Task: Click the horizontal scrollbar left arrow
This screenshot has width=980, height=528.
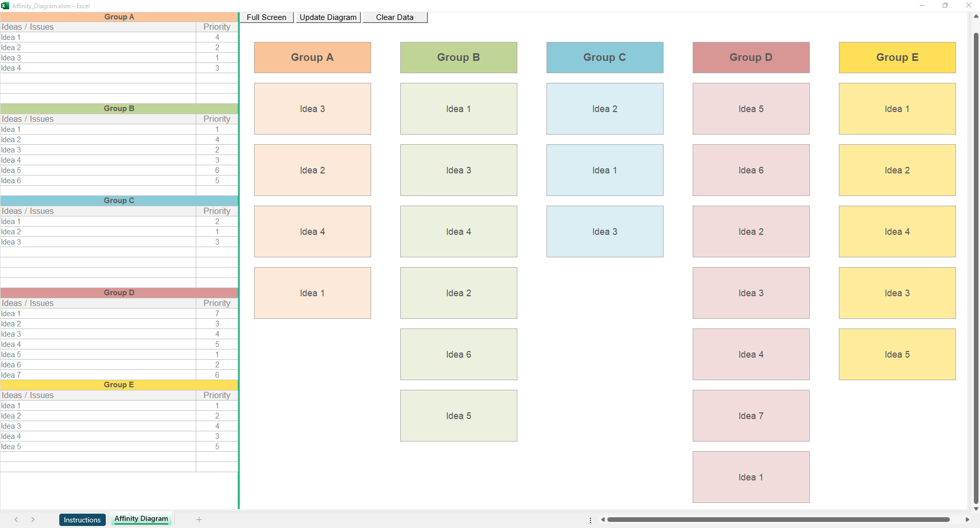Action: pos(603,520)
